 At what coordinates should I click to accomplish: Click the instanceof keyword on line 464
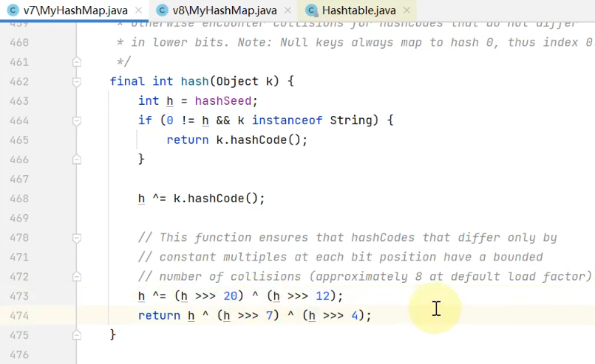288,120
